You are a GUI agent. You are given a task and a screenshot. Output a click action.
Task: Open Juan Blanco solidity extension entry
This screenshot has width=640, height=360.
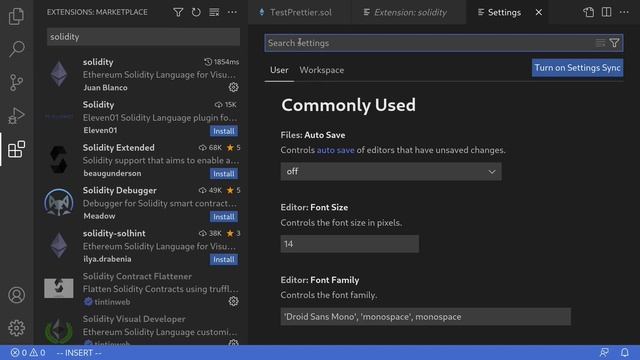coord(141,75)
